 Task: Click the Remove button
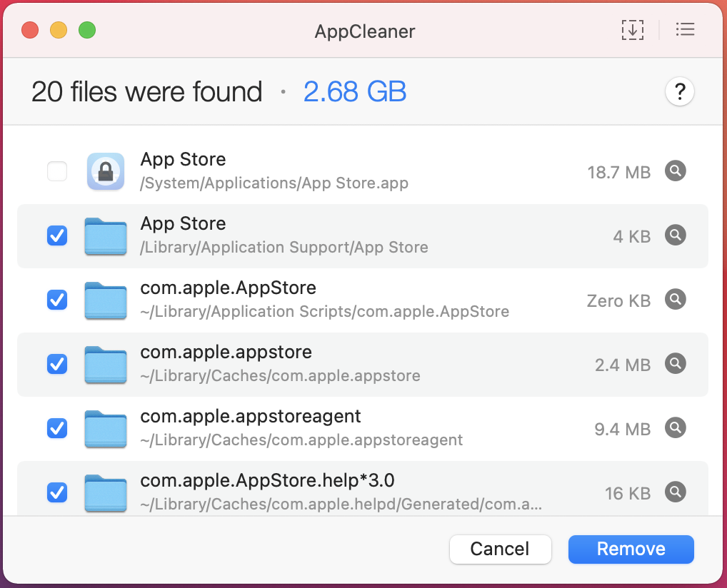[631, 549]
